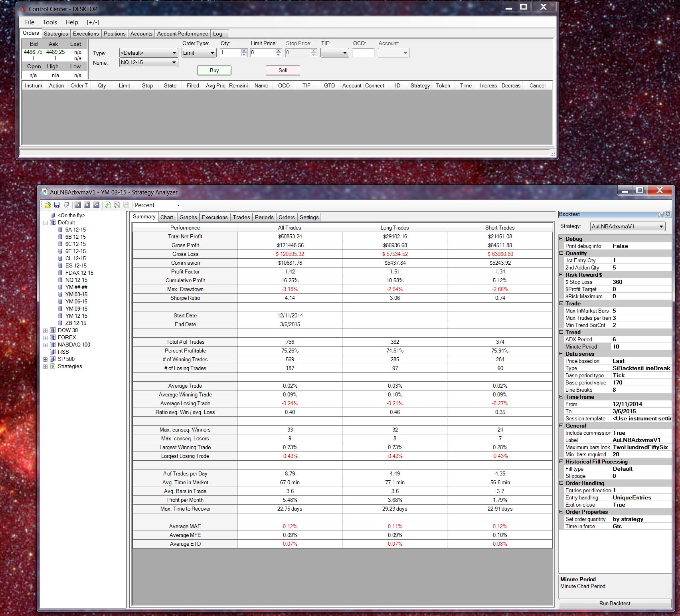Open the Order Type dropdown in Control Center
This screenshot has width=680, height=616.
pyautogui.click(x=199, y=53)
